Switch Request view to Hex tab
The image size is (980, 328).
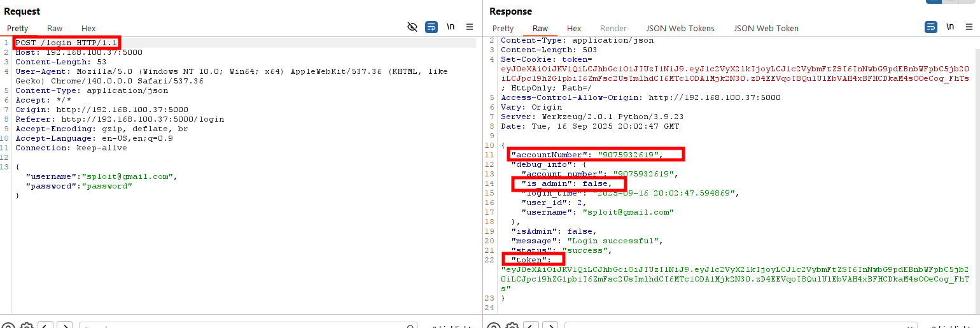coord(88,28)
